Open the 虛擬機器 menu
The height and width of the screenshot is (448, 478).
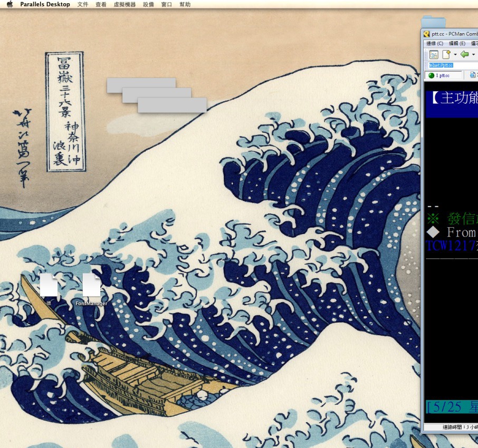[125, 4]
